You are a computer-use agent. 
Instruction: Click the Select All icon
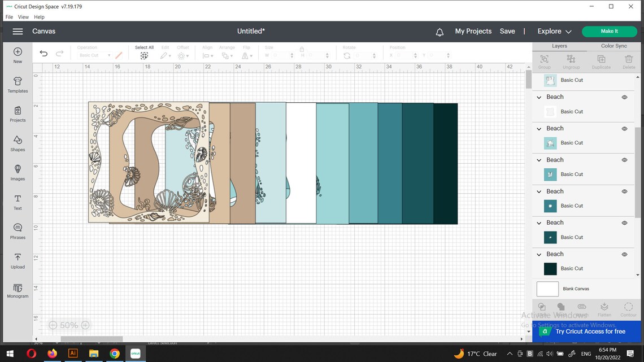tap(144, 56)
